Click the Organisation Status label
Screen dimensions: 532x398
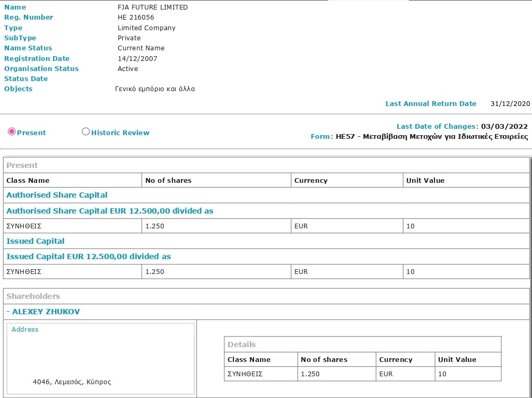coord(41,69)
